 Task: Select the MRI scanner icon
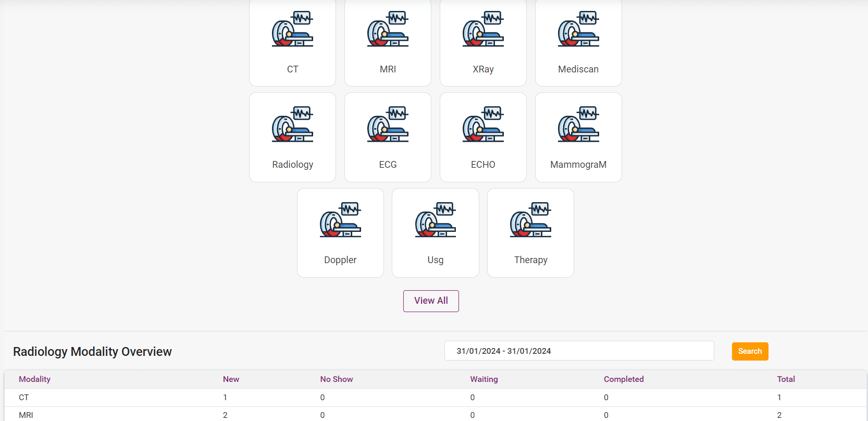[388, 30]
